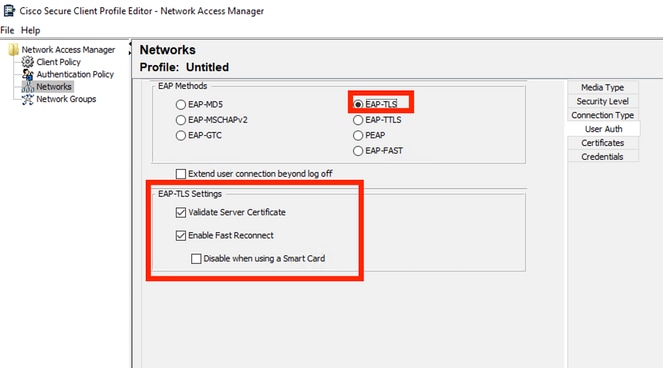Open Network Groups in the tree

(x=66, y=99)
